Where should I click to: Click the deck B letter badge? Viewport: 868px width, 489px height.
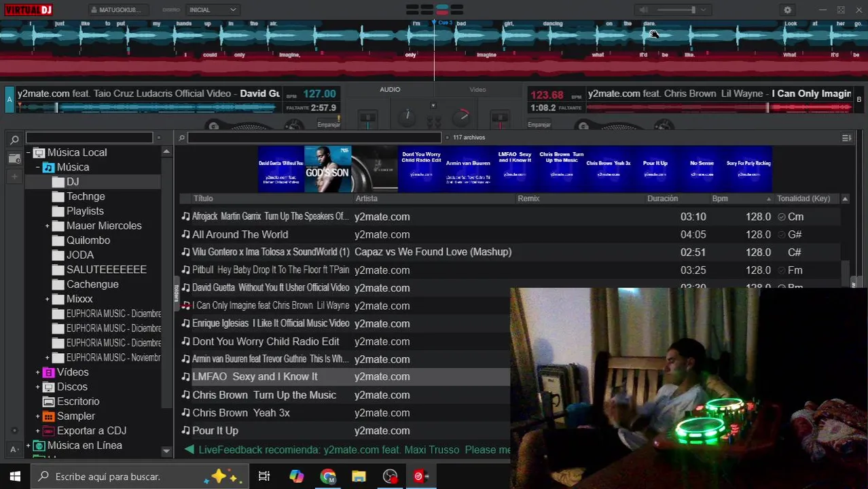(858, 99)
